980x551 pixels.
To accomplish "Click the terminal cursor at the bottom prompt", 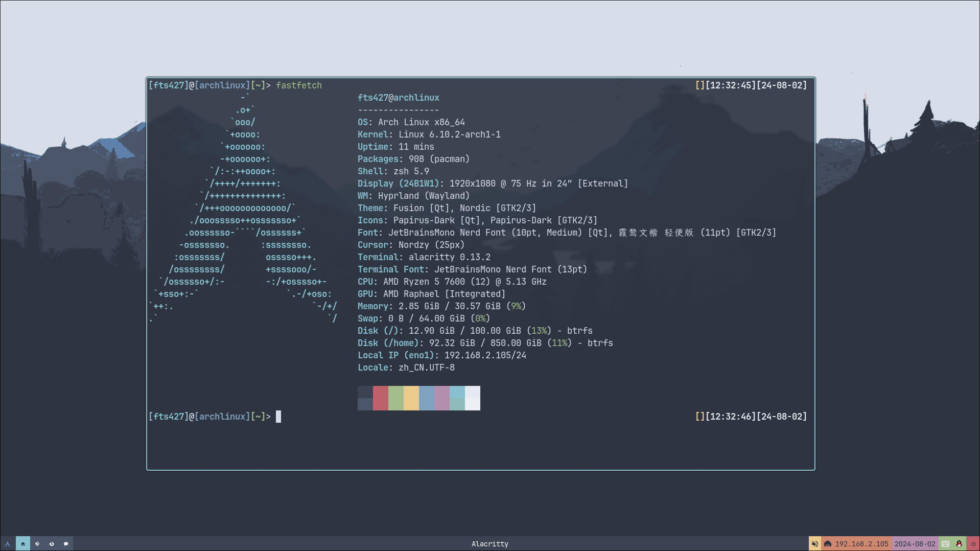I will [278, 417].
